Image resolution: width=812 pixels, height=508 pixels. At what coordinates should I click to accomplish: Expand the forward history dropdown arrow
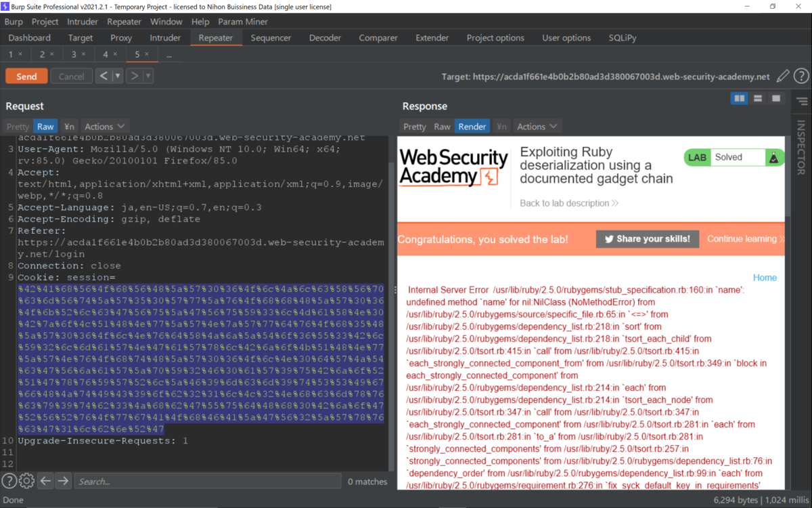(148, 76)
